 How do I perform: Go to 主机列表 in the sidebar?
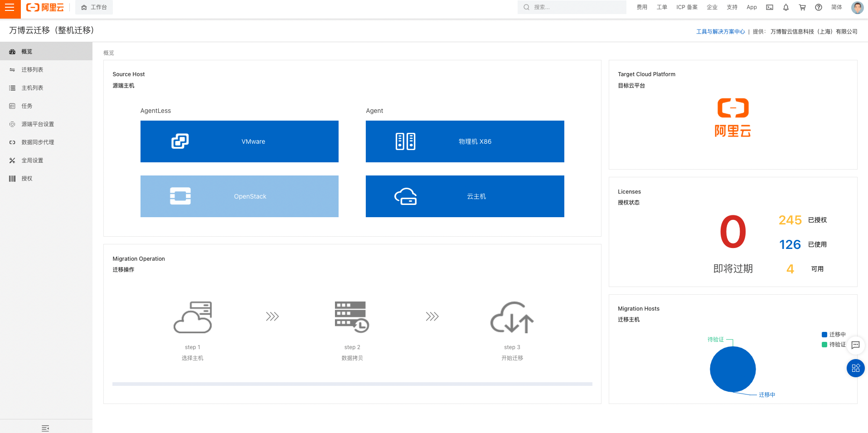(46, 88)
